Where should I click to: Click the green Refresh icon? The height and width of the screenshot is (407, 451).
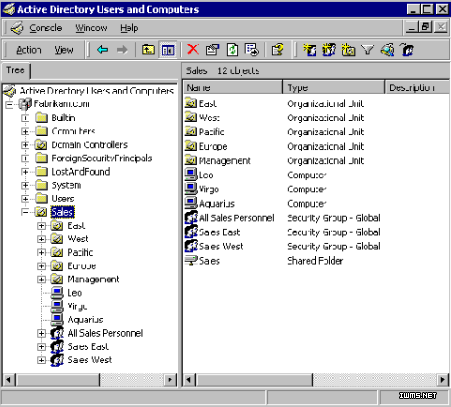pyautogui.click(x=232, y=50)
